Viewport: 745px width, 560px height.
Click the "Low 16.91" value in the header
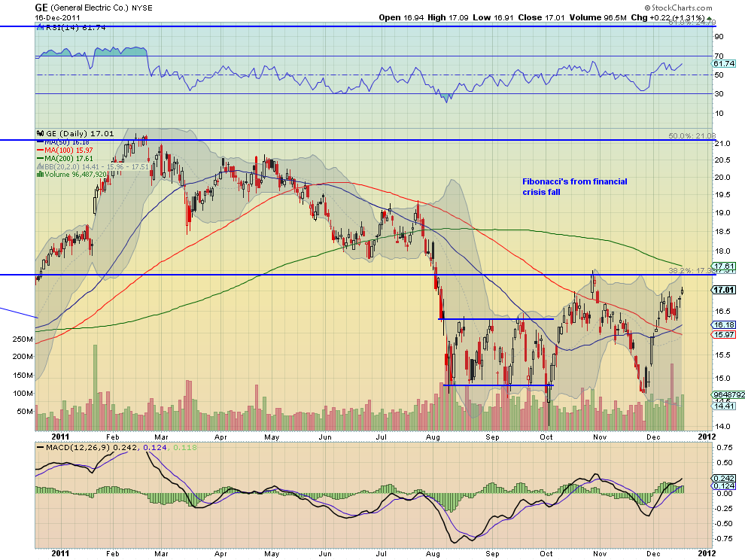[x=493, y=17]
